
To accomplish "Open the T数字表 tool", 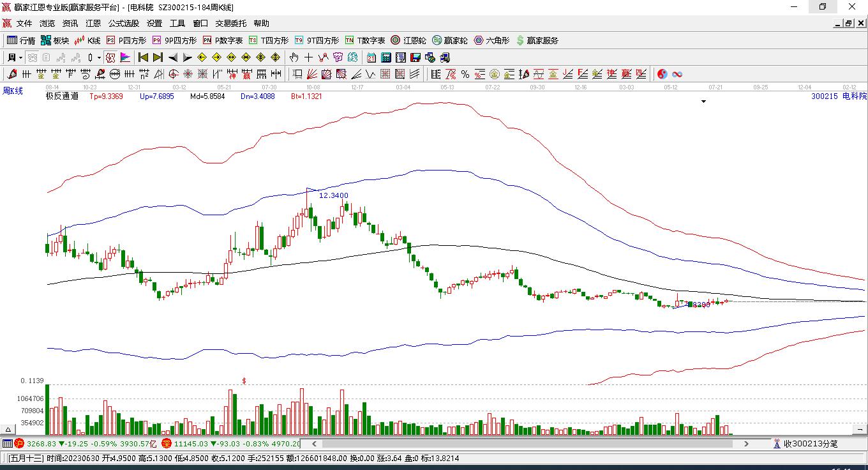I will pos(365,40).
